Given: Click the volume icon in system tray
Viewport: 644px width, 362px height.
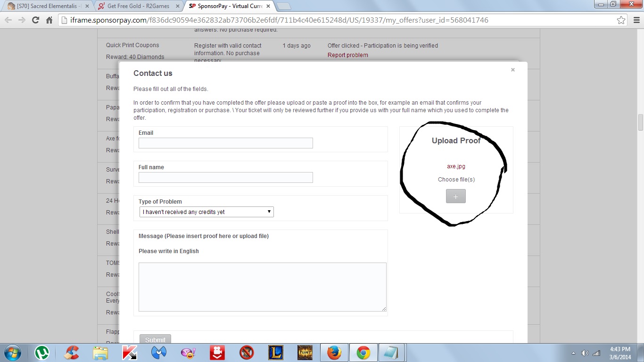Looking at the screenshot, I should [585, 353].
